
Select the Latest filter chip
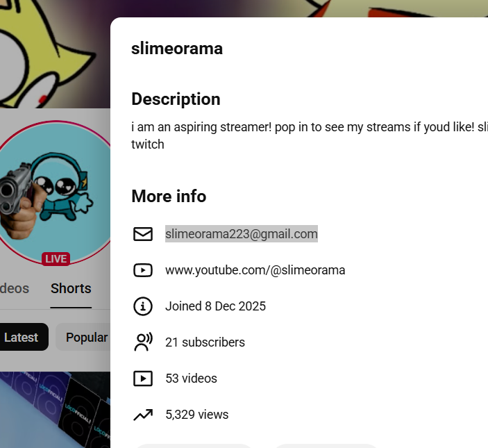coord(22,337)
